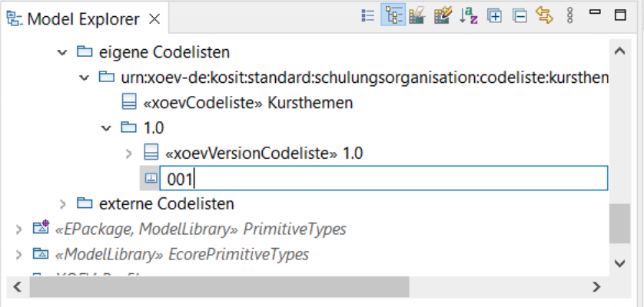
Task: Click the eigene Codelisten folder icon
Action: [x=85, y=51]
